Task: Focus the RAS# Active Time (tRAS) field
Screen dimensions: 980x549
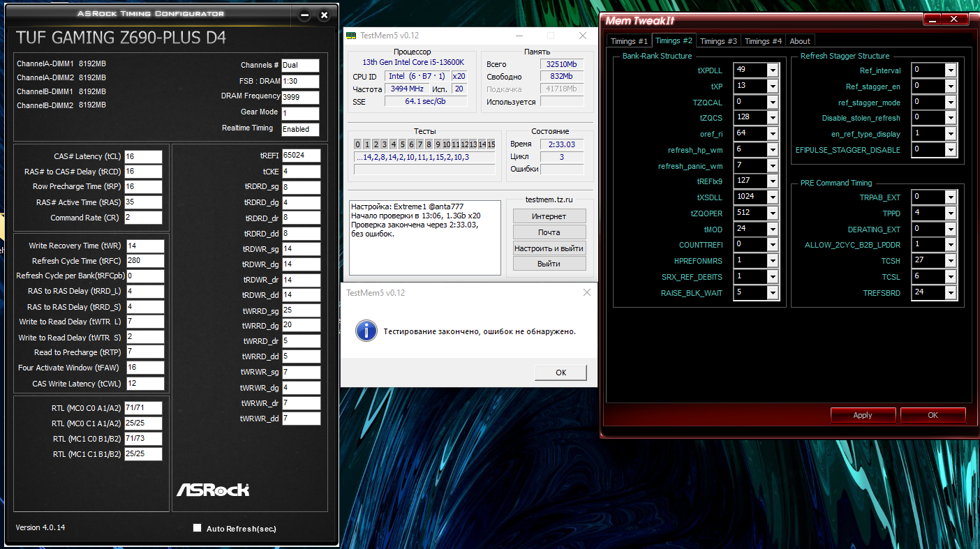Action: [x=143, y=202]
